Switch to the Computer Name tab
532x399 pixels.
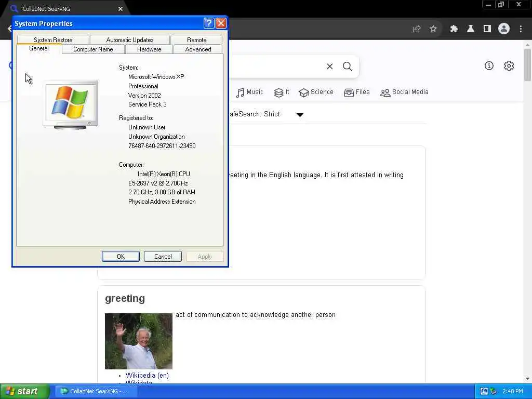click(93, 49)
